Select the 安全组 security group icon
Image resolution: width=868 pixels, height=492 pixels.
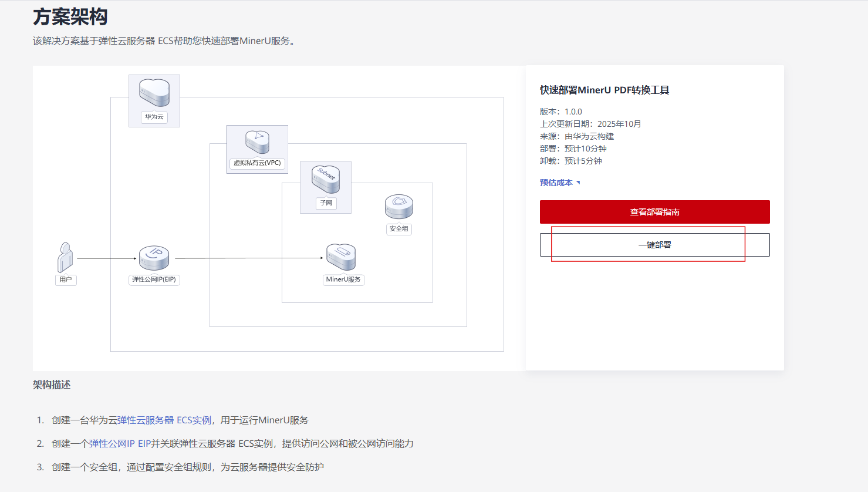(399, 207)
